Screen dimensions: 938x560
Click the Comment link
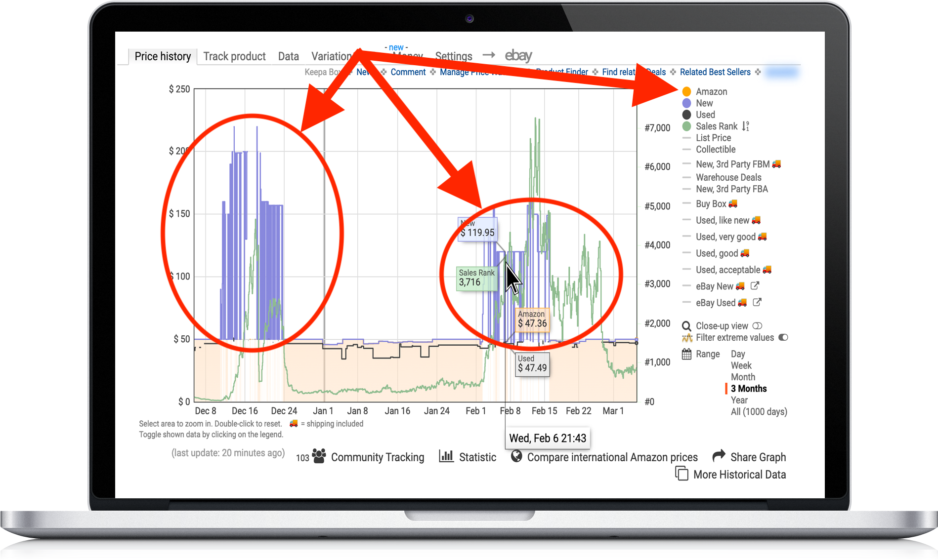tap(408, 72)
